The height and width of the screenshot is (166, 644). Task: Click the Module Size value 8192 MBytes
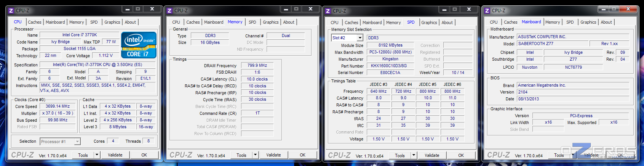tap(390, 45)
